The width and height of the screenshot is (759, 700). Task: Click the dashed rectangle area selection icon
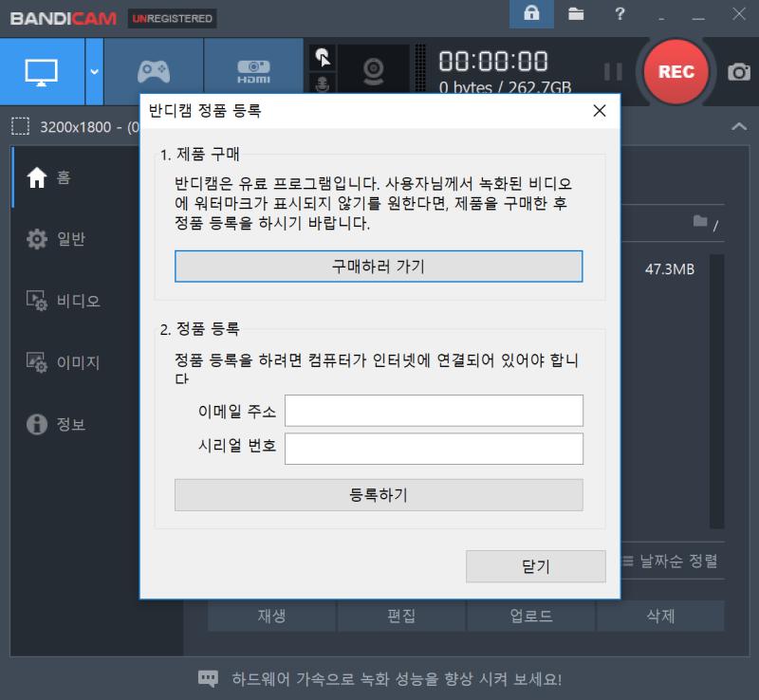tap(20, 126)
